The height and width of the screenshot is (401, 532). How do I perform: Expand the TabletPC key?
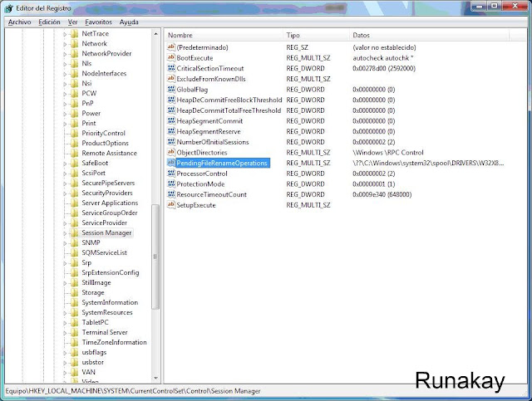coord(65,322)
